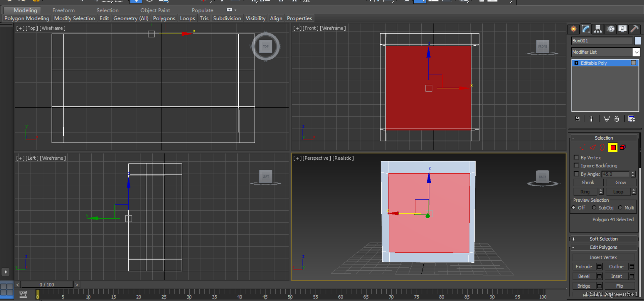Image resolution: width=644 pixels, height=301 pixels.
Task: Open the Modifier List dropdown
Action: 636,52
